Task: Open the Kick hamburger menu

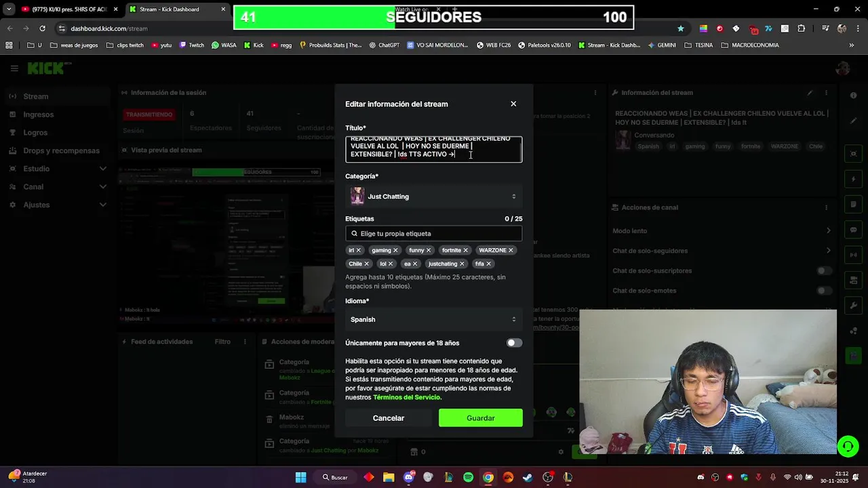Action: (x=14, y=68)
